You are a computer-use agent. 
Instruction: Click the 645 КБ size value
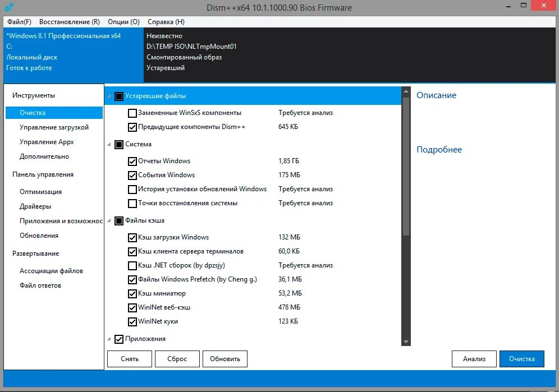pyautogui.click(x=288, y=127)
